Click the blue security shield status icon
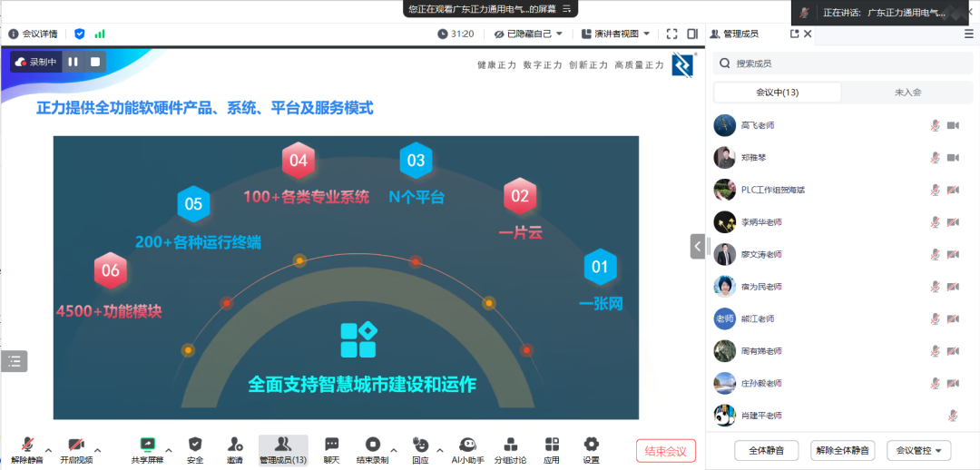 point(79,34)
